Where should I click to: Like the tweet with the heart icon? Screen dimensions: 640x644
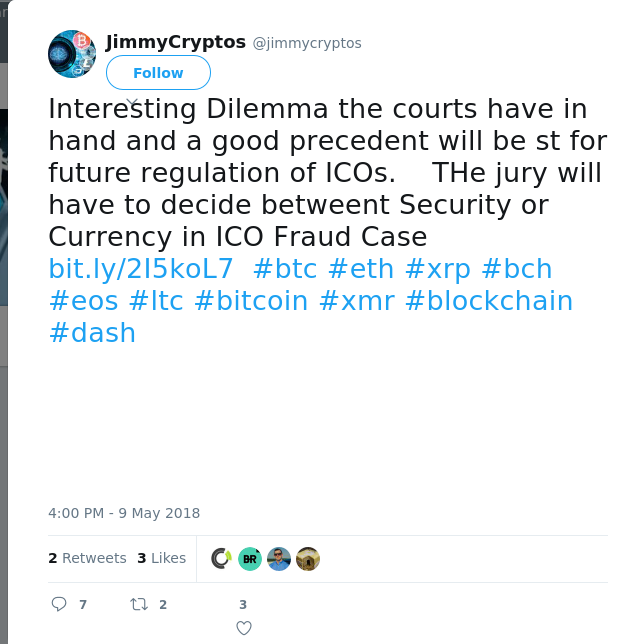(x=243, y=627)
